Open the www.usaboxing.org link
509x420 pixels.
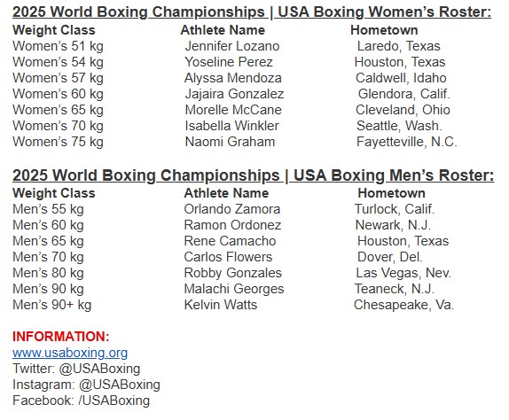[x=70, y=353]
